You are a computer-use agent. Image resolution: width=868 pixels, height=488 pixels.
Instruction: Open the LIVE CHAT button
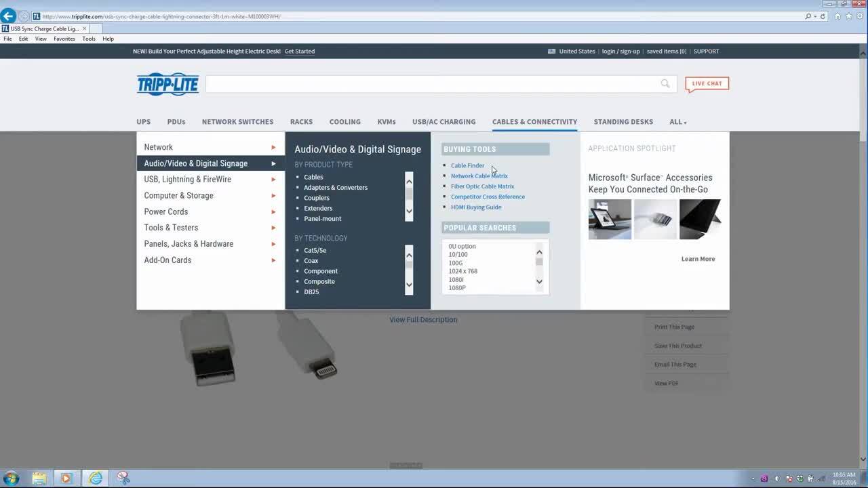(x=707, y=84)
